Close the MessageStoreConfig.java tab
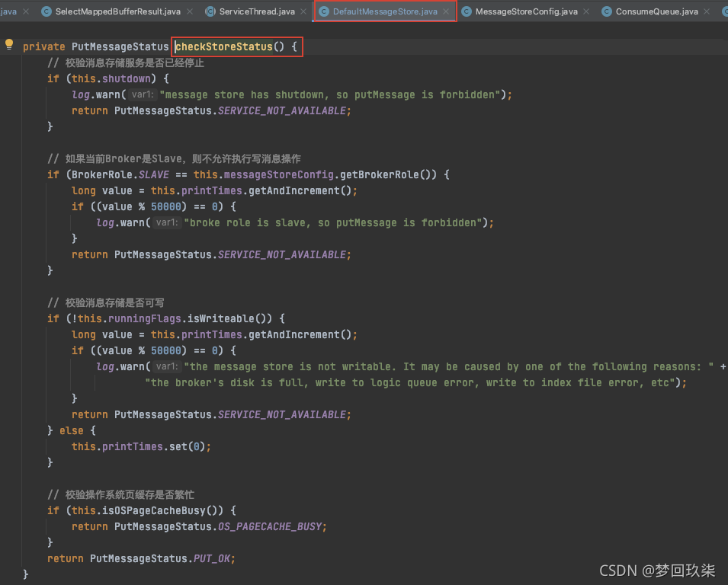728x585 pixels. tap(585, 11)
